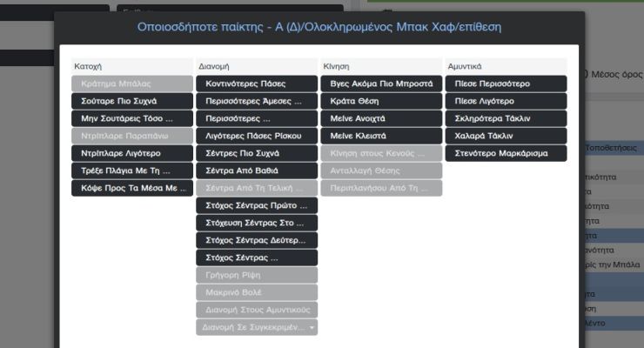Open Διανομή Σε Συγκεκριμέν dropdown arrow

(312, 327)
